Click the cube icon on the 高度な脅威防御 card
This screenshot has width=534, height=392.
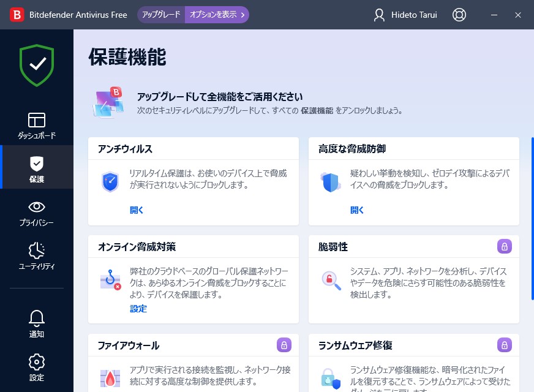[x=331, y=183]
